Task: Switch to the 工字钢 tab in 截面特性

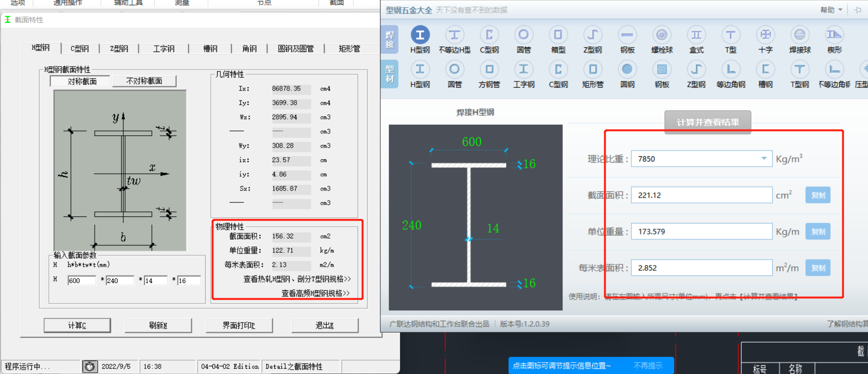Action: point(164,49)
